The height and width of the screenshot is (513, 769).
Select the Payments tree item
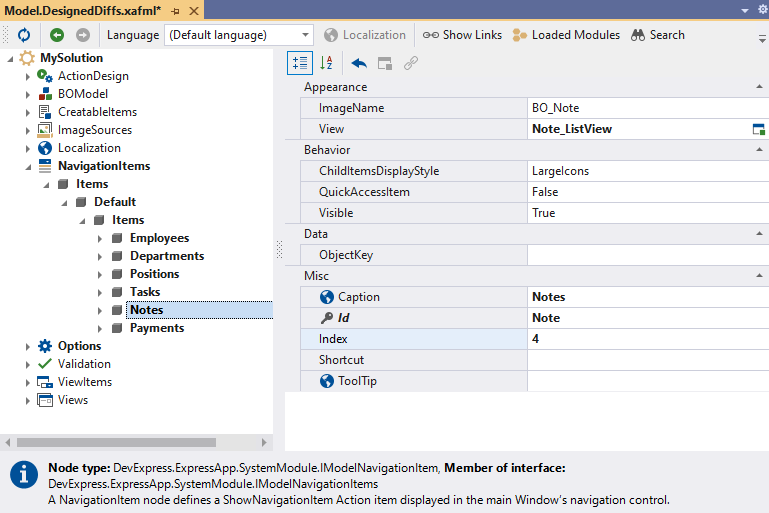157,328
